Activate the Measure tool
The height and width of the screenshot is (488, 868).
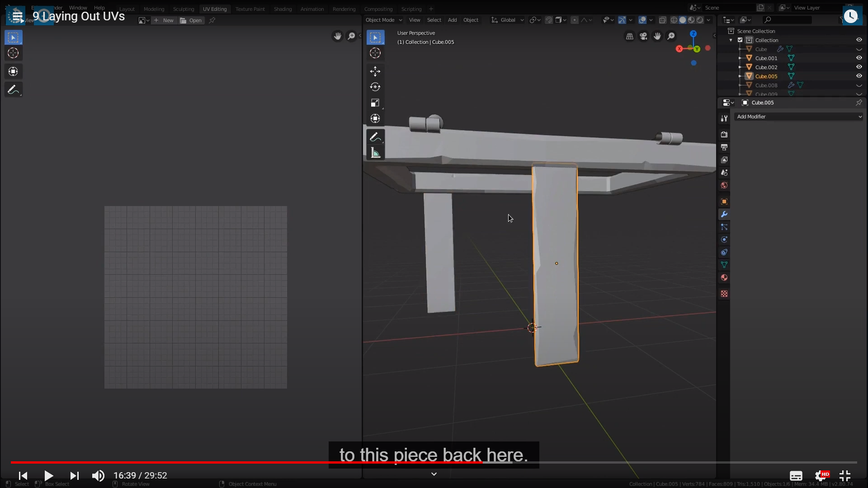tap(375, 153)
